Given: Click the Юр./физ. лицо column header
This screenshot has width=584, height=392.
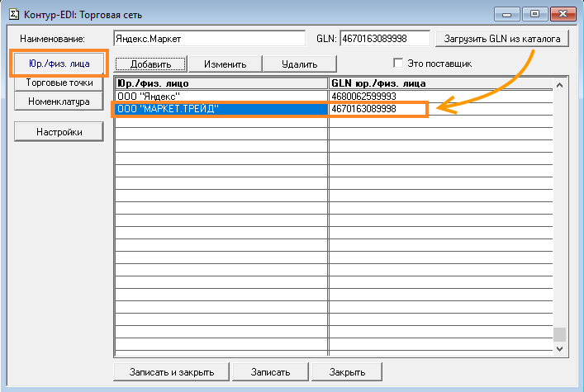Looking at the screenshot, I should [221, 83].
